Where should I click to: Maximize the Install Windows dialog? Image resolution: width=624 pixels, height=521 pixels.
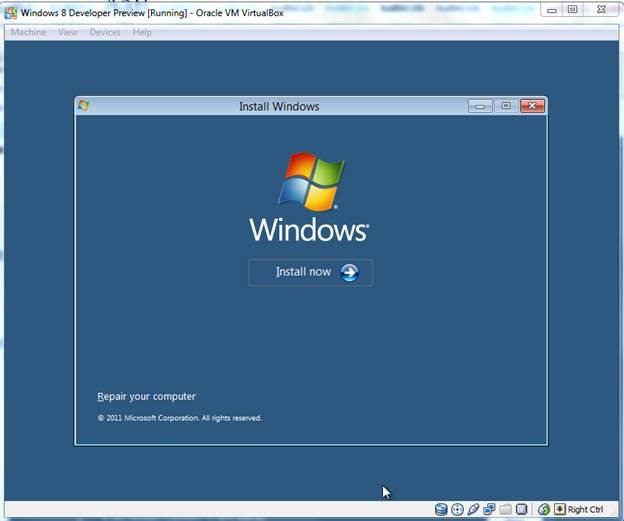point(506,106)
